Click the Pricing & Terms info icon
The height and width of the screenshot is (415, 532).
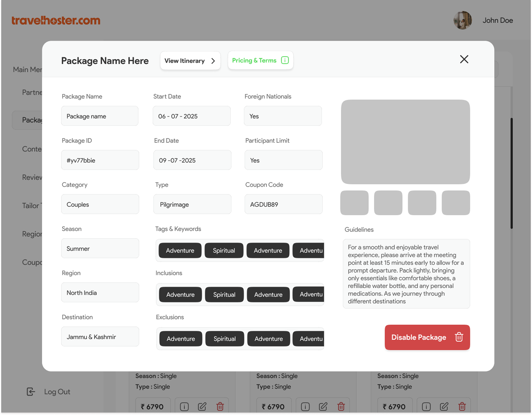(x=285, y=60)
